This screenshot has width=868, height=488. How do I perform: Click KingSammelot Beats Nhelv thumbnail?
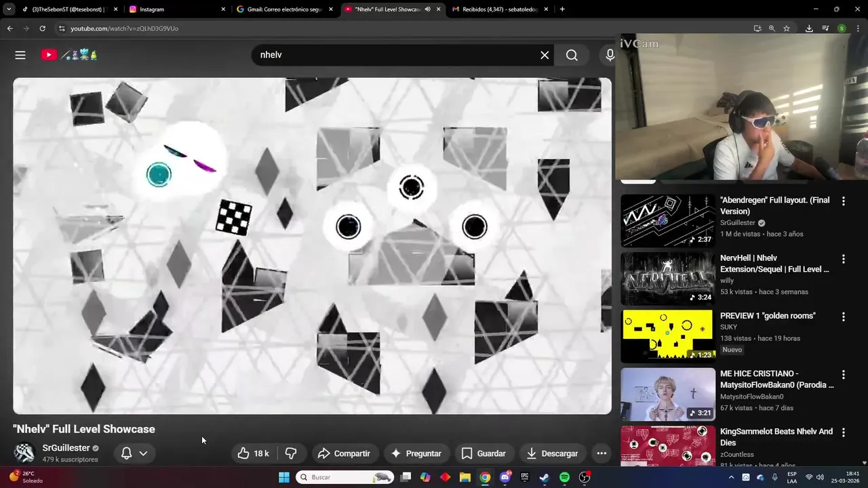(x=668, y=446)
